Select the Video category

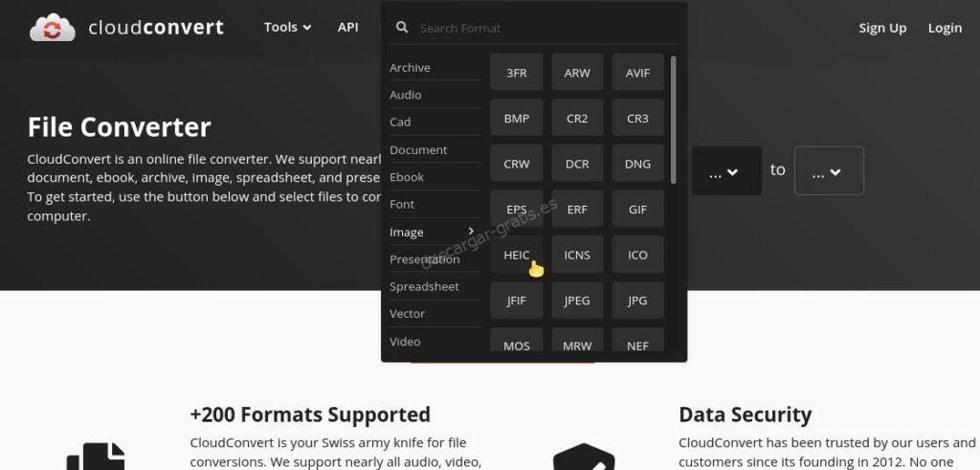point(405,342)
